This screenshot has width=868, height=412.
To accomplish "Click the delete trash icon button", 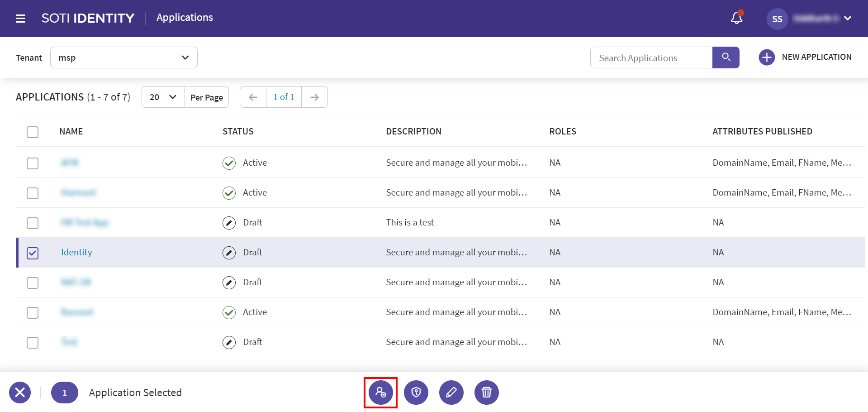I will [x=486, y=392].
